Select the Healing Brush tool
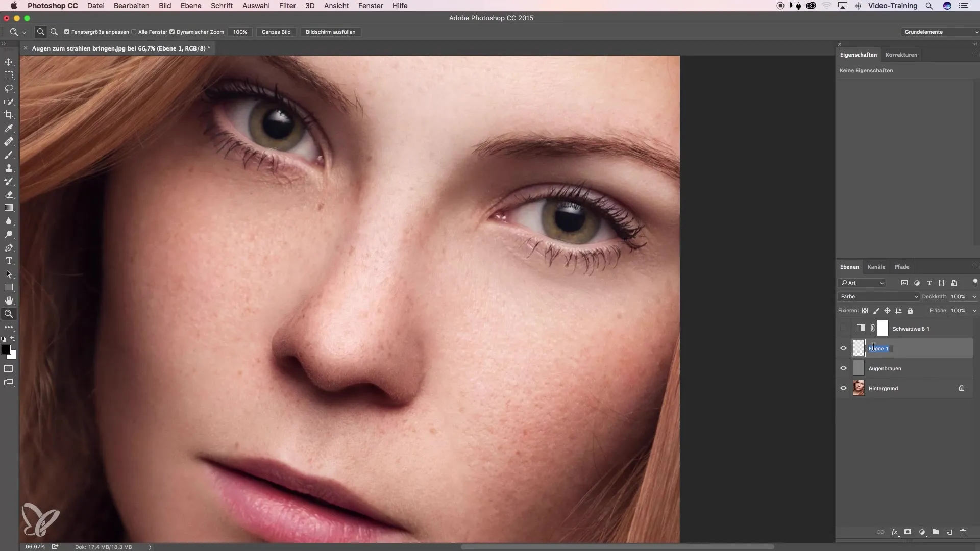980x551 pixels. [x=9, y=141]
